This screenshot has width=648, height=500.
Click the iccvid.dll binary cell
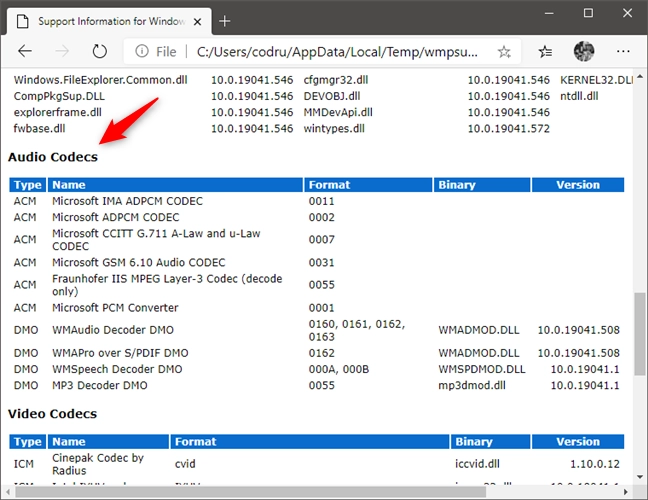click(x=477, y=464)
